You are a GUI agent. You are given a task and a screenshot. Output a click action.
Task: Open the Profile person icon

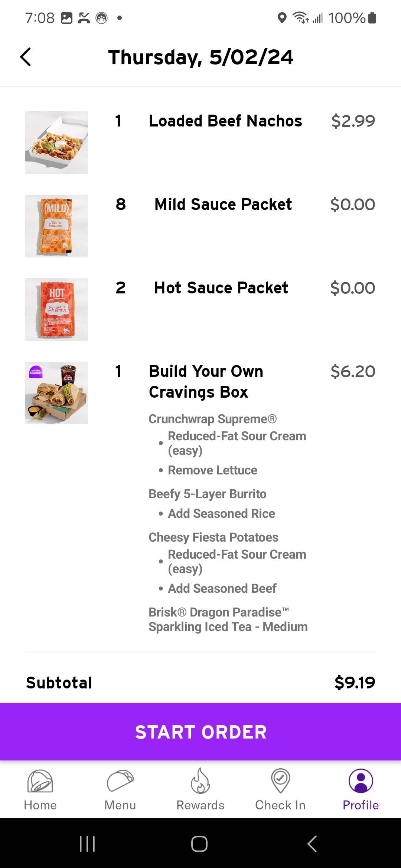pos(361,781)
